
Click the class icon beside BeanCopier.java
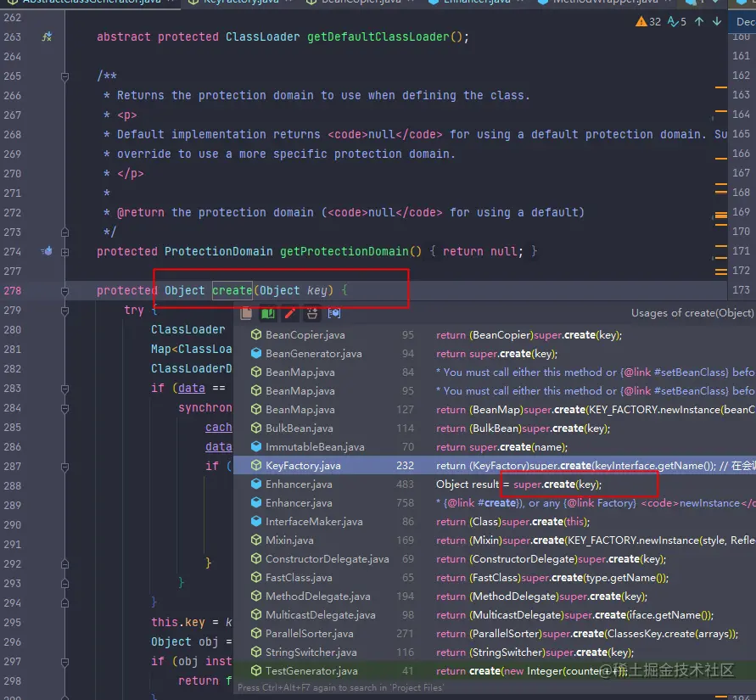coord(256,334)
